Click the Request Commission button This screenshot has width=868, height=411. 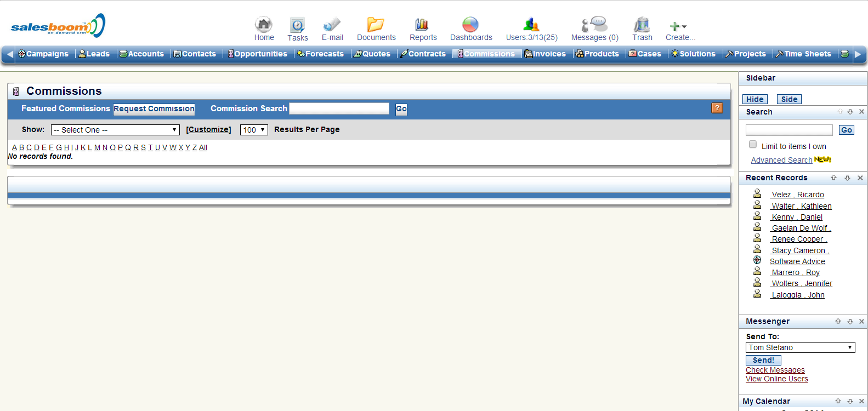pos(154,109)
